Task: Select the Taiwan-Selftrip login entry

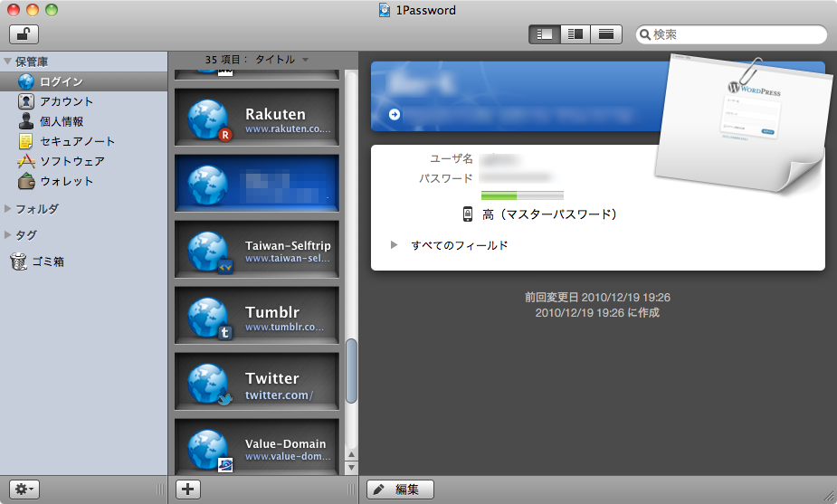Action: [x=257, y=250]
